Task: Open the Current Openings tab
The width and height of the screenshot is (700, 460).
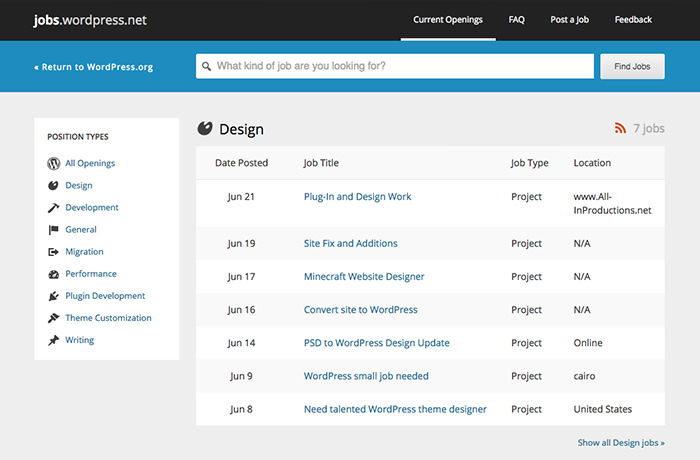Action: point(448,20)
